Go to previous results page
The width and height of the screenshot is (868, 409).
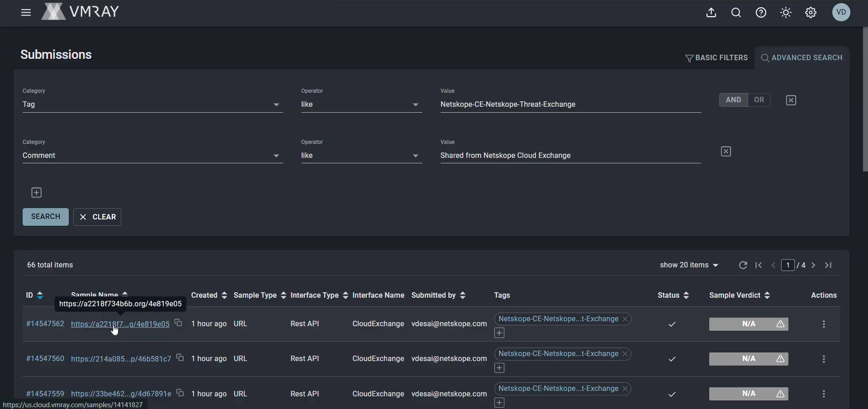[773, 265]
